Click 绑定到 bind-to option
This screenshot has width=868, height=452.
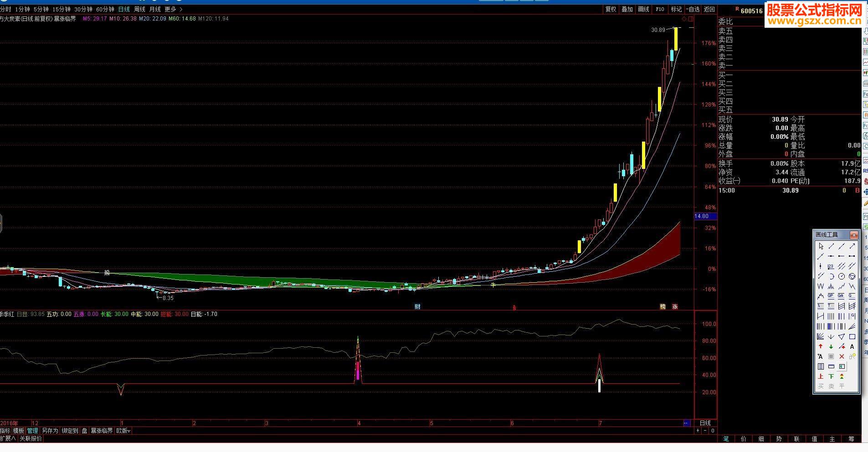pyautogui.click(x=70, y=431)
